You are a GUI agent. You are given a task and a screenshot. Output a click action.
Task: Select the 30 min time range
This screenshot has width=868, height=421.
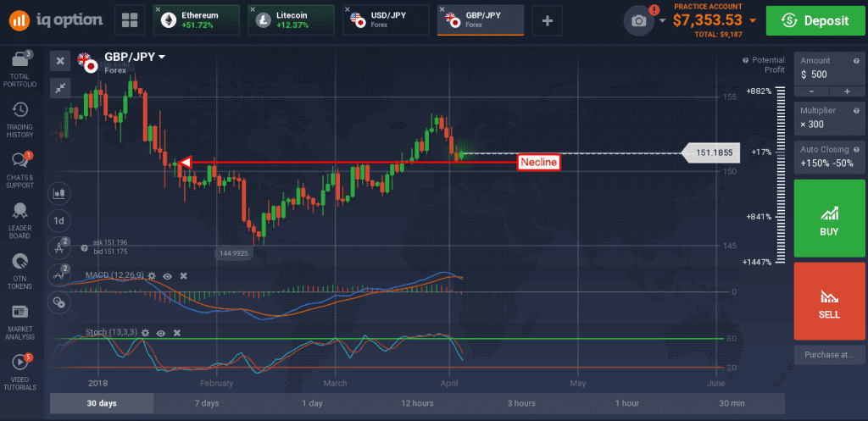(x=732, y=403)
